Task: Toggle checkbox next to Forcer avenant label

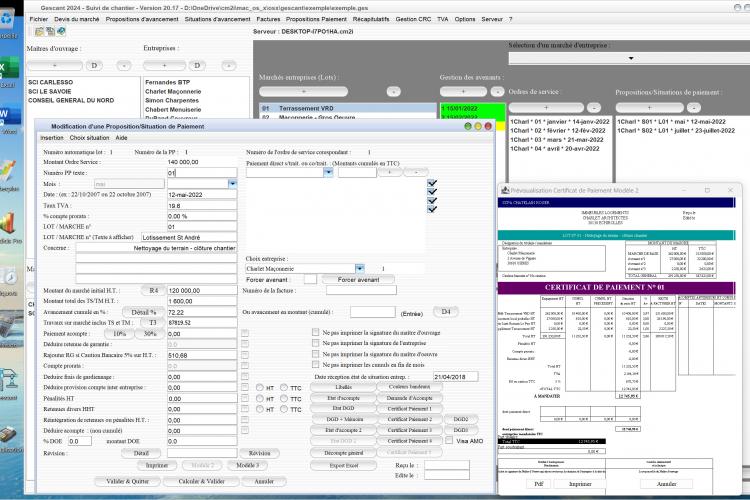Action: 310,279
